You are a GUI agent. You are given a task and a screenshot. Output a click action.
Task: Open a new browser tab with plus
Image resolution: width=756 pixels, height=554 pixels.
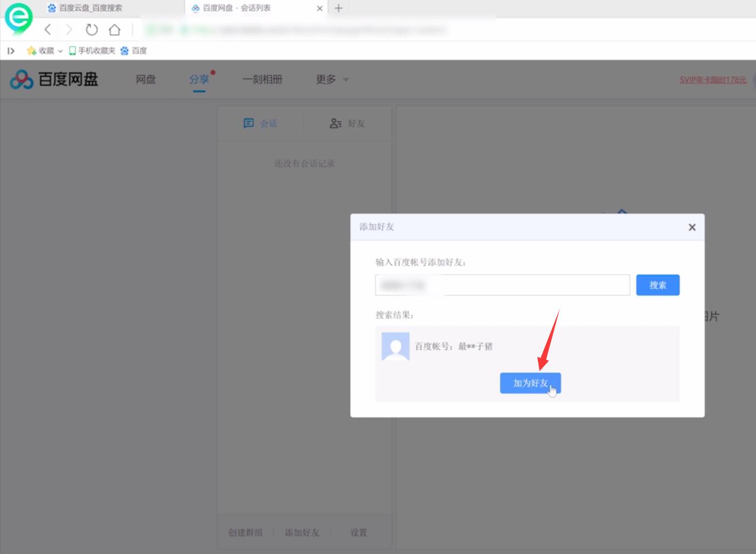(x=338, y=8)
